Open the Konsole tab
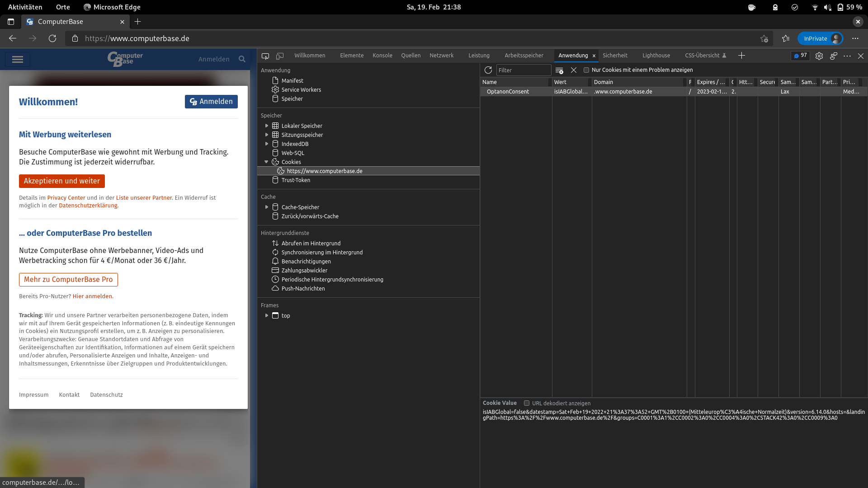 click(x=382, y=56)
